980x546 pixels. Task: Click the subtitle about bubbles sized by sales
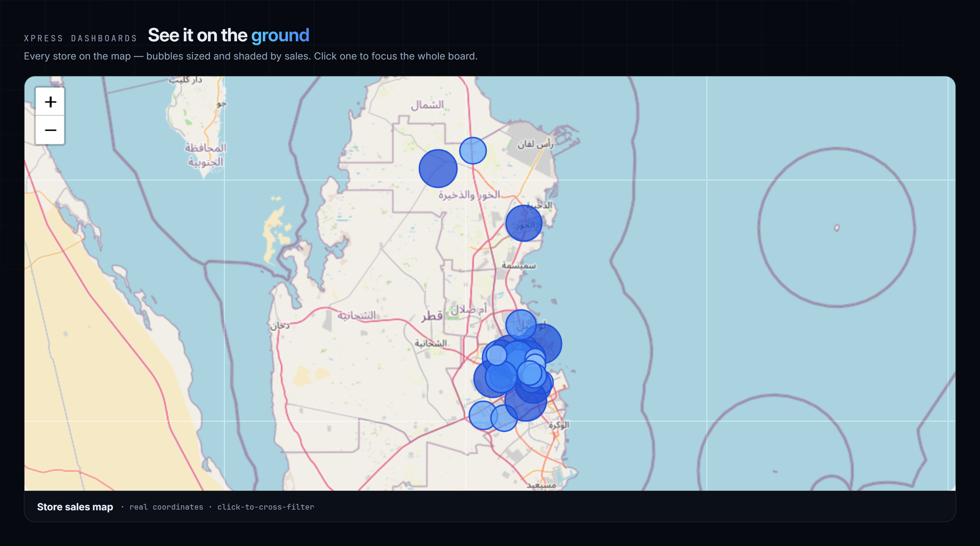coord(251,56)
